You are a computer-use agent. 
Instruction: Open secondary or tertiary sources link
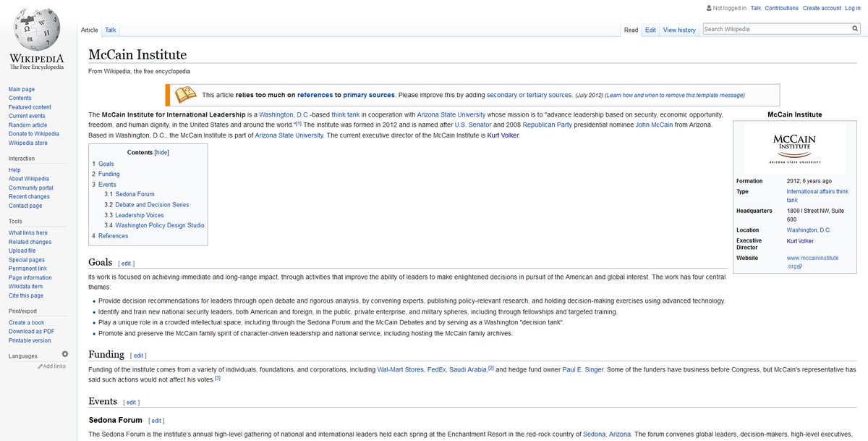(x=529, y=95)
